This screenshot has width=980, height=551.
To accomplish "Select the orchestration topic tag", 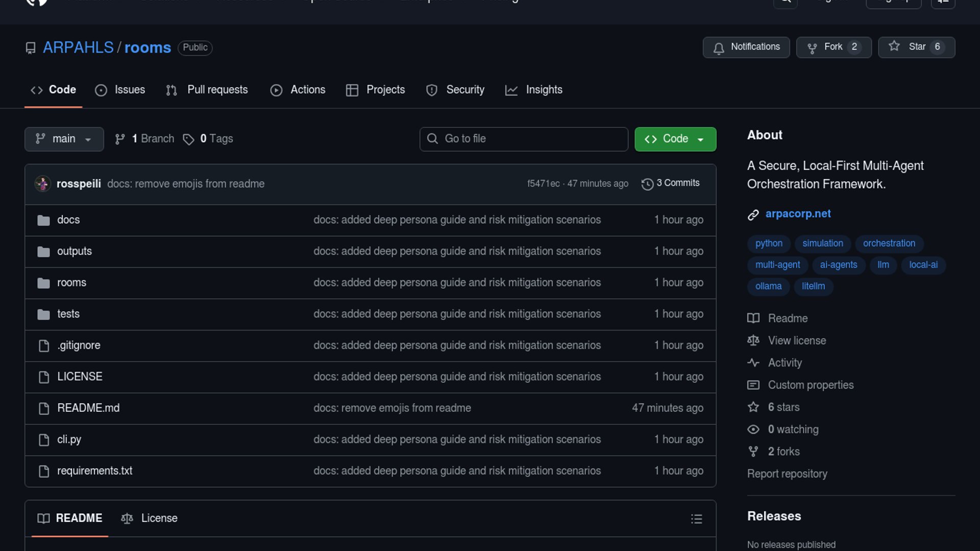I will [x=889, y=243].
